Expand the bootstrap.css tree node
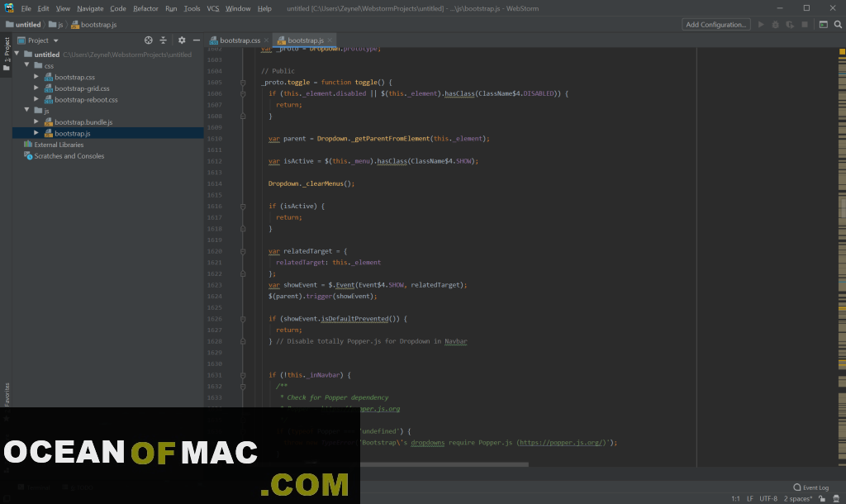846x504 pixels. pyautogui.click(x=36, y=77)
